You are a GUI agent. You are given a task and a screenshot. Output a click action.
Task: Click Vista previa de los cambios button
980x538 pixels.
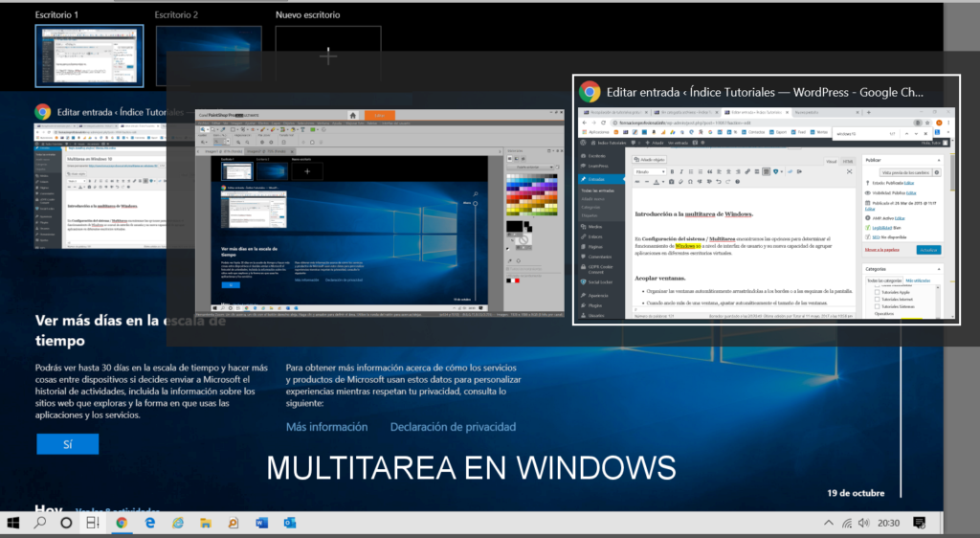click(x=905, y=172)
